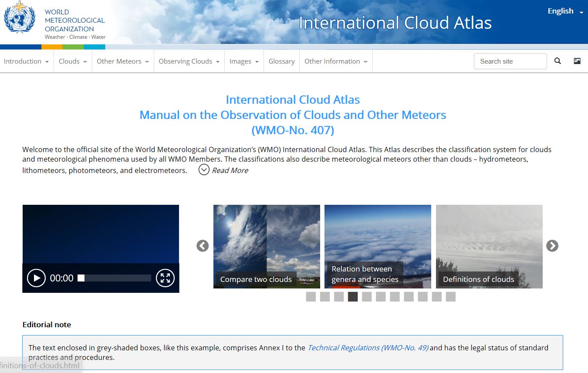Select the eighth carousel page indicator
The width and height of the screenshot is (588, 373).
click(x=409, y=297)
